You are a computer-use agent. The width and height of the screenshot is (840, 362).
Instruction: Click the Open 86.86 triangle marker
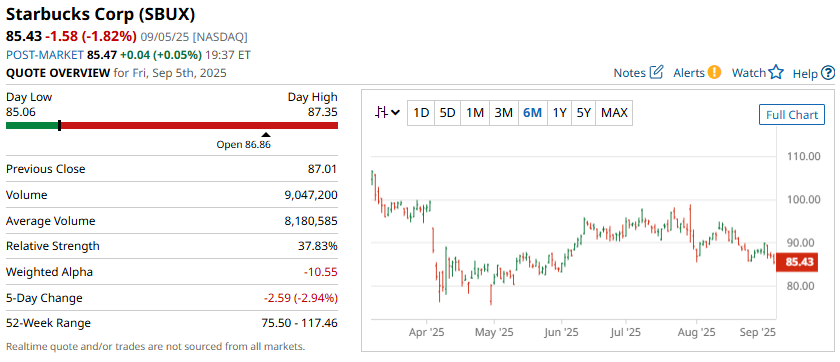click(x=266, y=134)
